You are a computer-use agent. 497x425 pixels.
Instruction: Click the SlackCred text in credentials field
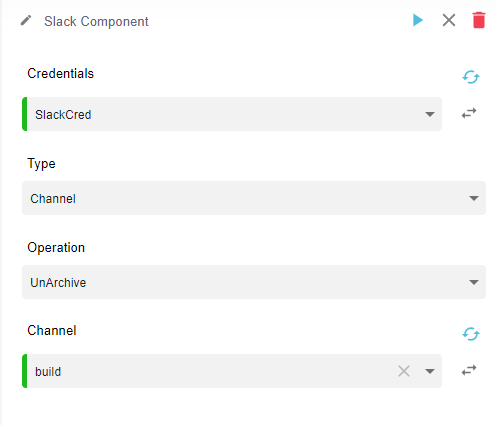tap(63, 115)
